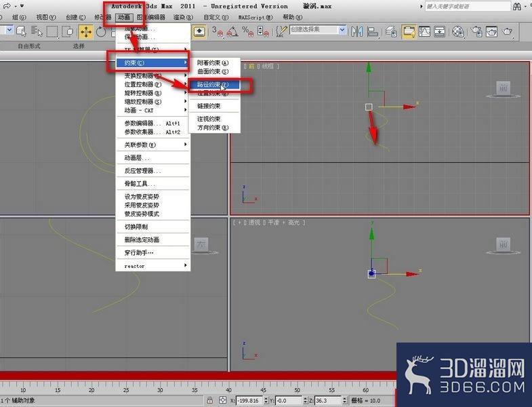Choose 方向约束(R) from submenu
Viewport: 532px width, 407px height.
click(x=214, y=128)
